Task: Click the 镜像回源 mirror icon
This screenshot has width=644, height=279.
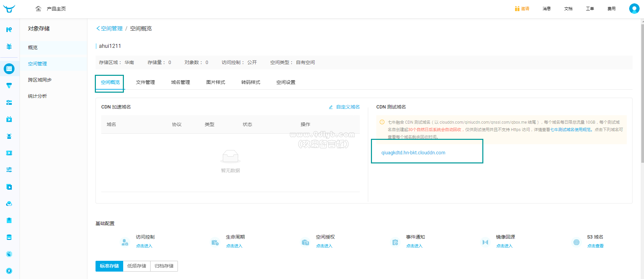Action: point(485,242)
